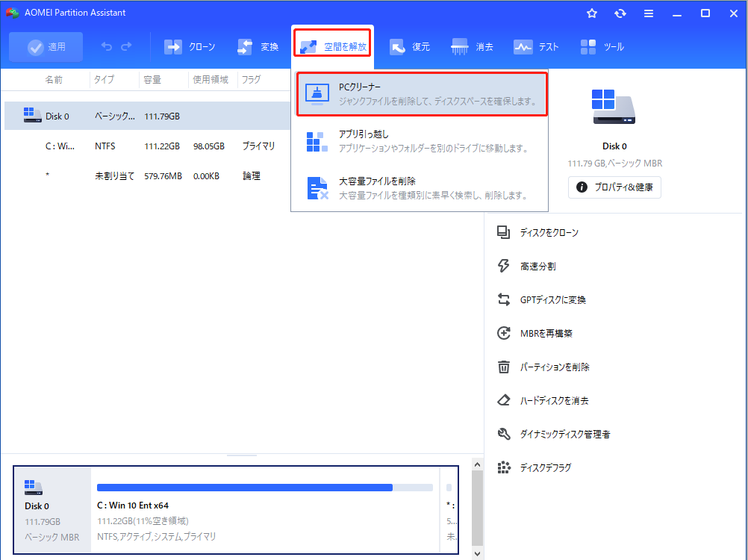Viewport: 748px width, 560px height.
Task: Select the Disk 0 row in list
Action: (147, 116)
